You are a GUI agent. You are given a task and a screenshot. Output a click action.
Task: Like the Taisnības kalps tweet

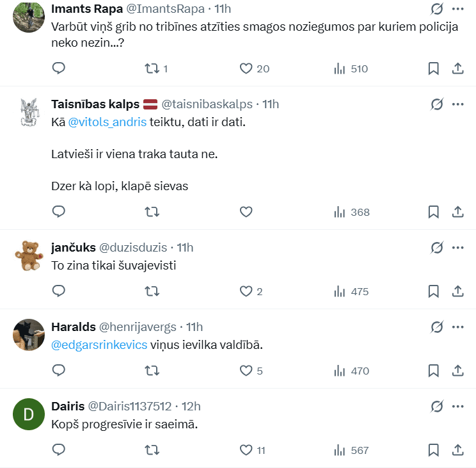(246, 212)
